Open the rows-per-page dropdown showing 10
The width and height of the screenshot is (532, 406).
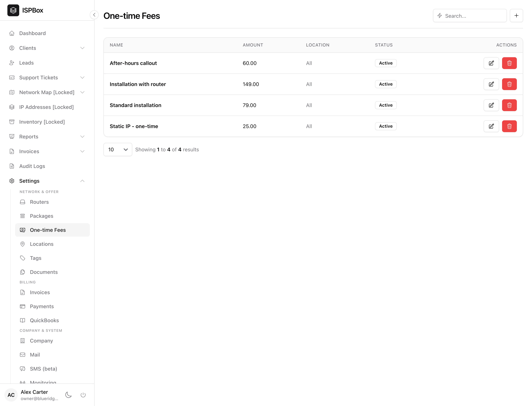118,150
